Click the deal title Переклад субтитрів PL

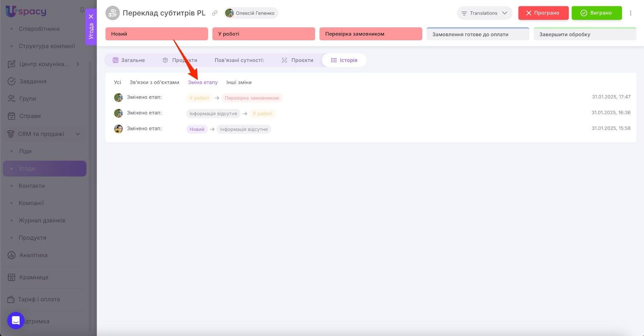click(164, 13)
